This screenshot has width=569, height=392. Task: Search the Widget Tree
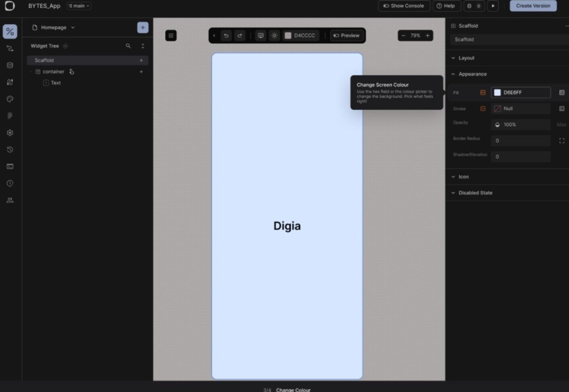click(x=128, y=46)
